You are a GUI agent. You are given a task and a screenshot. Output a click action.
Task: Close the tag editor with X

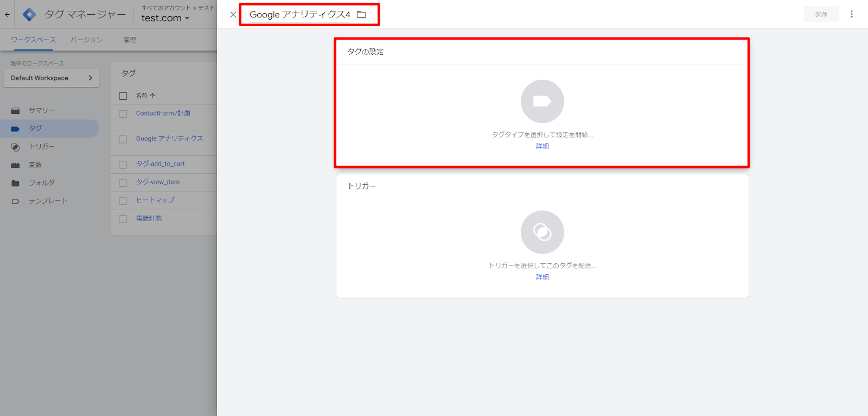tap(233, 15)
